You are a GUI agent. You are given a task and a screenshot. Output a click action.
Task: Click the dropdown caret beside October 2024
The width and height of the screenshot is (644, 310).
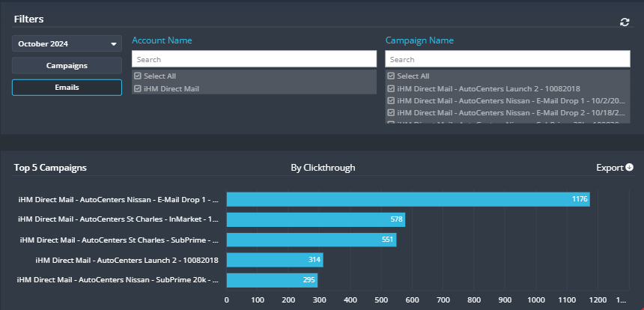click(x=114, y=44)
